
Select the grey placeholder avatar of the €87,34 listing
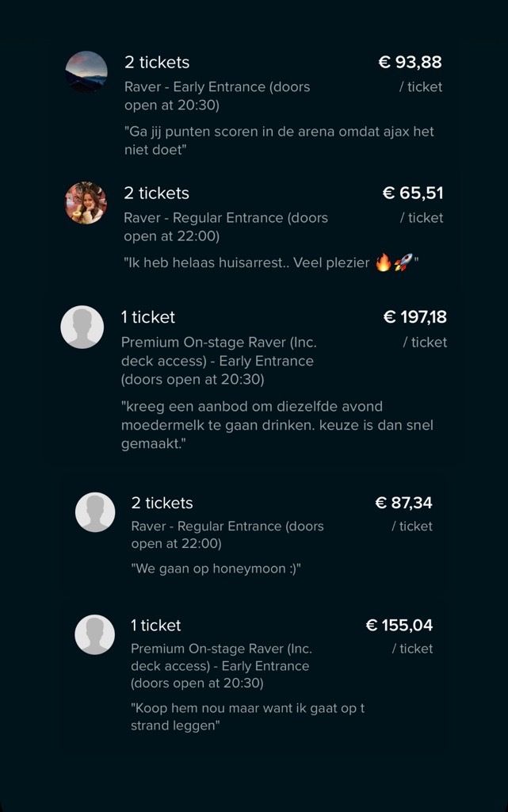(95, 511)
